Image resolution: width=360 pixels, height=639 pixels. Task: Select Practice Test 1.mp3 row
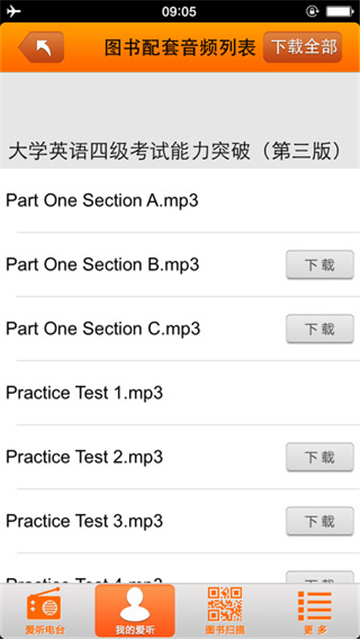coord(180,393)
